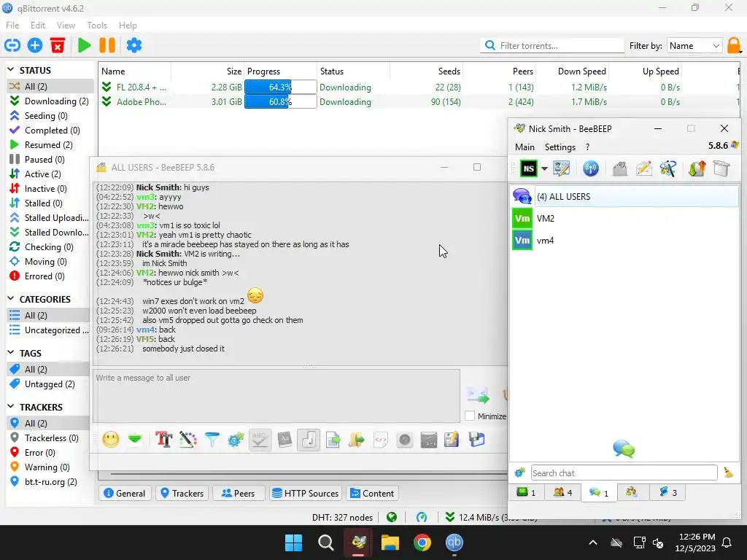
Task: Collapse the TAGS section chevron
Action: click(x=11, y=353)
